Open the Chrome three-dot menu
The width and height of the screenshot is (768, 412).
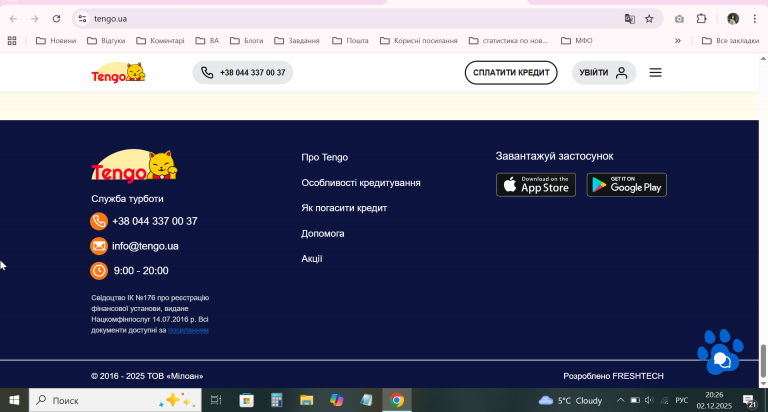754,19
